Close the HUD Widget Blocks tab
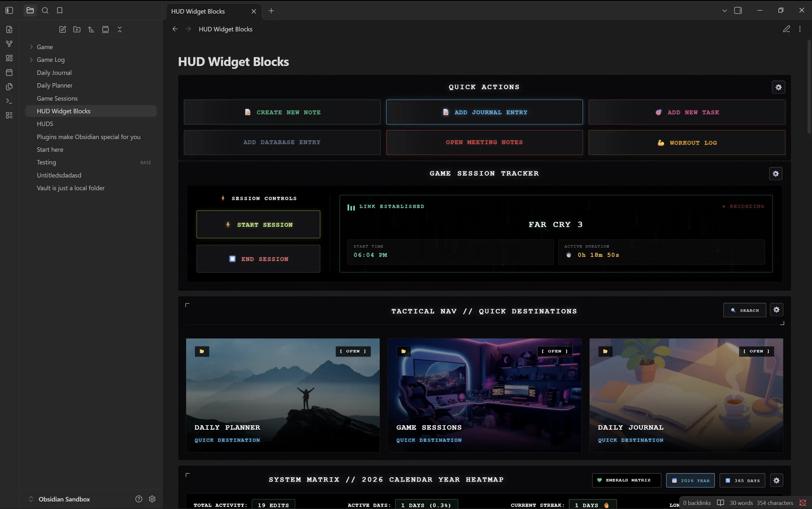Image resolution: width=812 pixels, height=509 pixels. [x=254, y=11]
